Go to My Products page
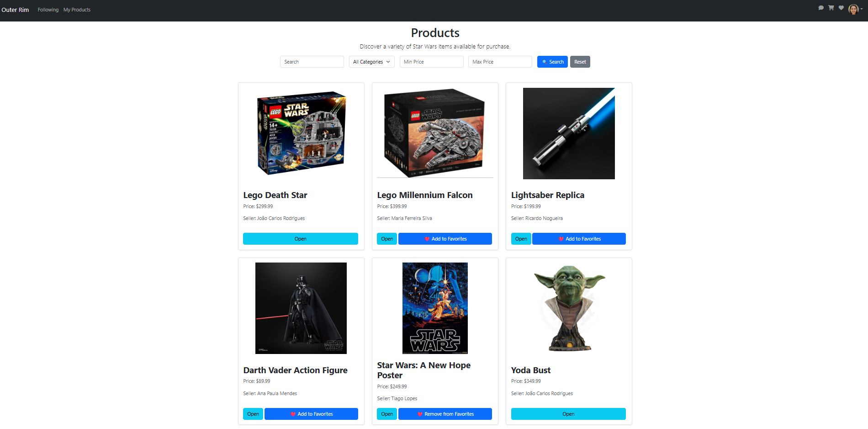868x429 pixels. pos(77,10)
